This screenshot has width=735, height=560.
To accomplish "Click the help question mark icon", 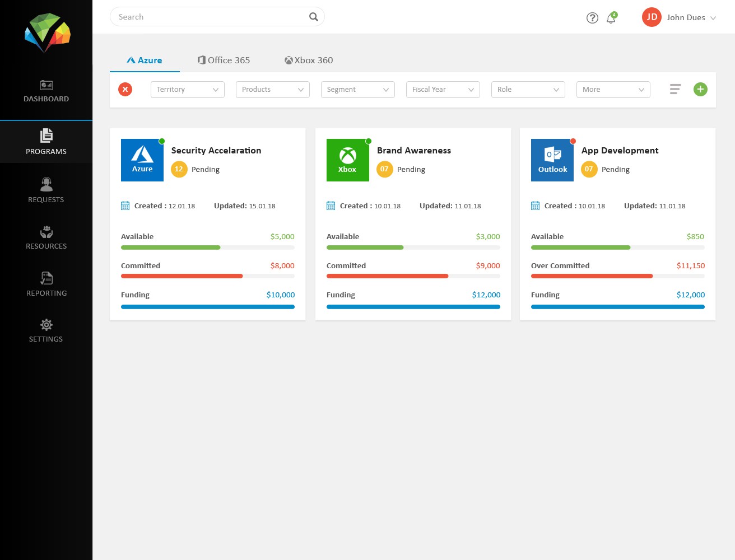I will [592, 18].
